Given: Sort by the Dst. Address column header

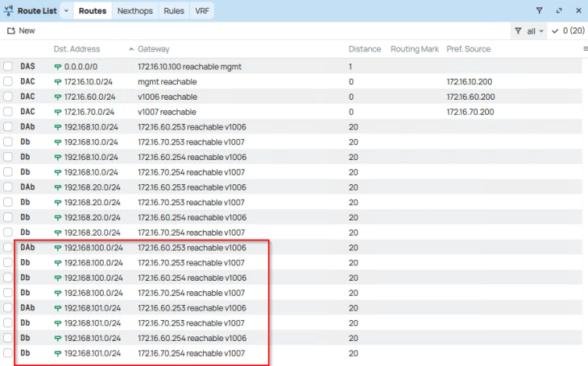Looking at the screenshot, I should point(77,49).
